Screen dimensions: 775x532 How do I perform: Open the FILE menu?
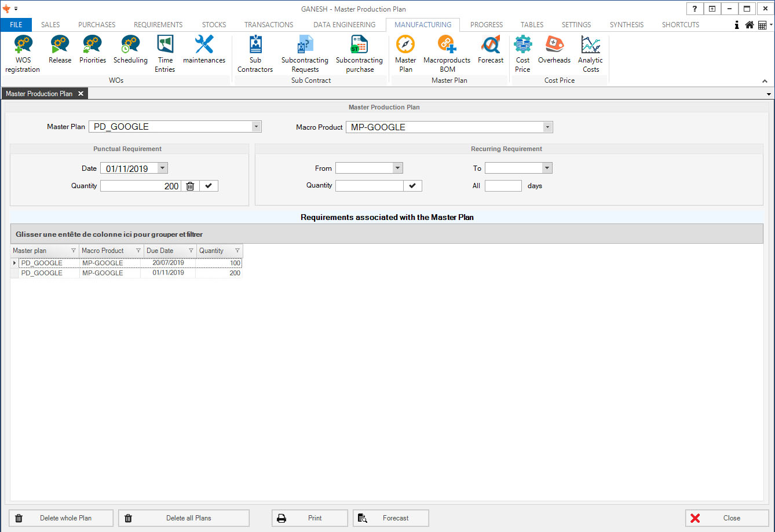(16, 25)
